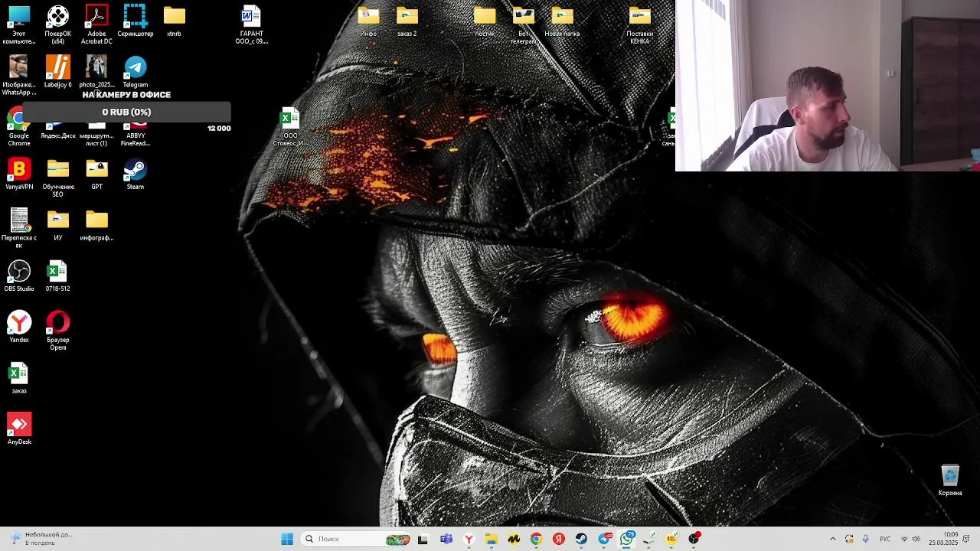980x551 pixels.
Task: Select the ИУ folder
Action: pos(58,225)
